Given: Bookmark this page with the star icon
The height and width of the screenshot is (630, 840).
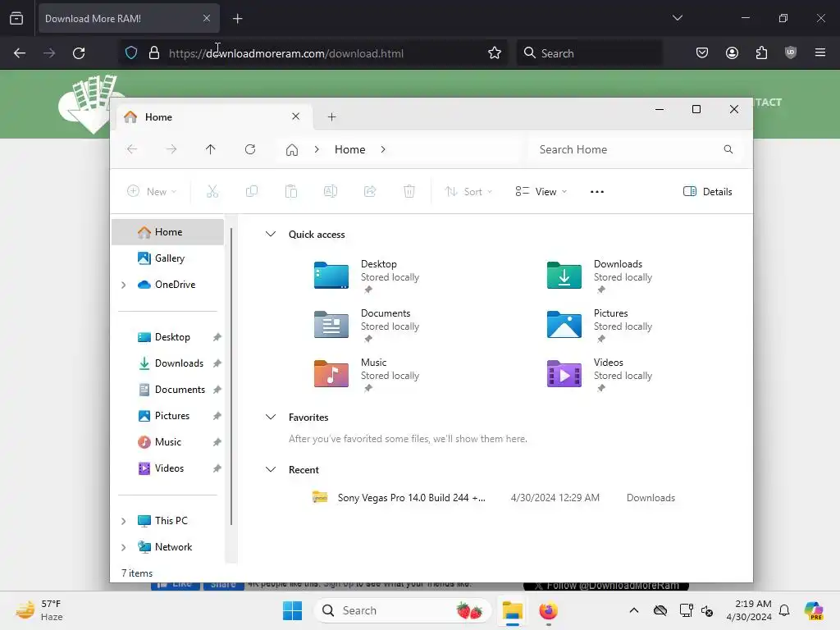Looking at the screenshot, I should 495,53.
